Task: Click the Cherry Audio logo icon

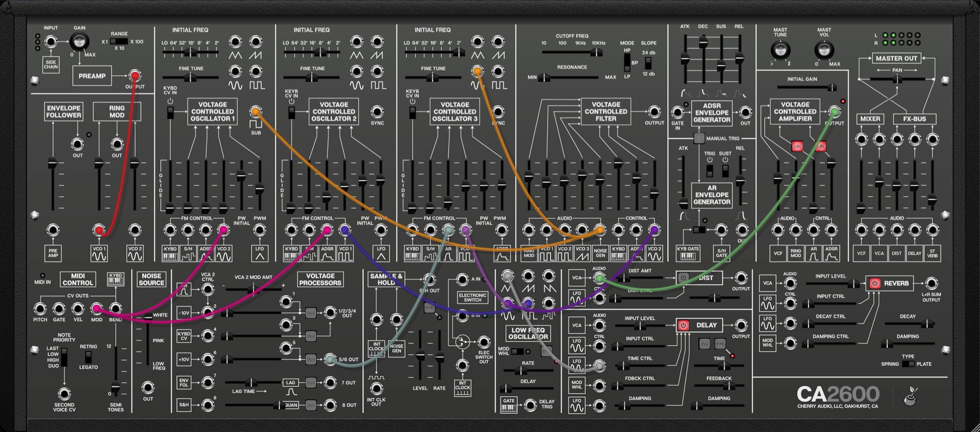Action: (911, 396)
